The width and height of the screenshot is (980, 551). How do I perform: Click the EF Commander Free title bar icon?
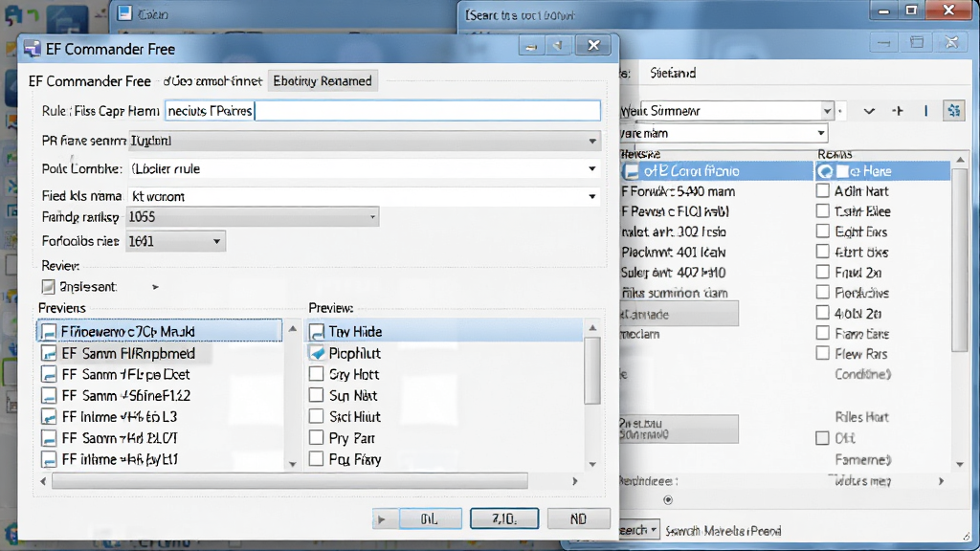[32, 49]
